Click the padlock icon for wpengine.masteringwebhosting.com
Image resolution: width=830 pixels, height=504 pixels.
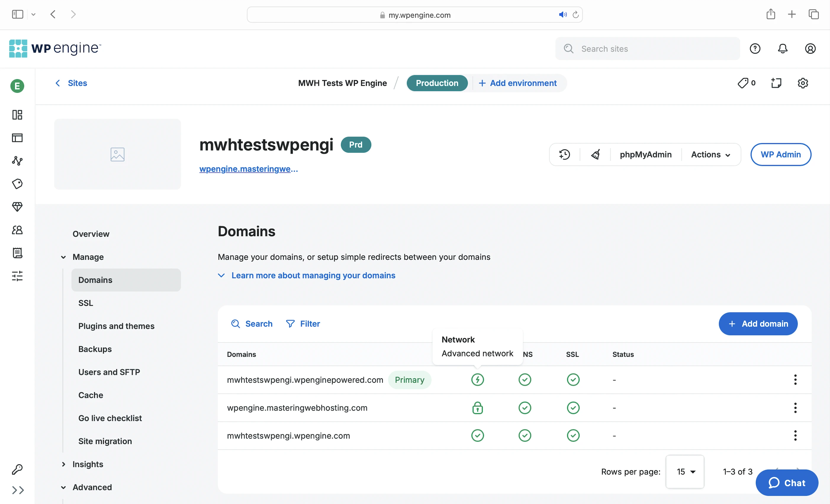tap(477, 408)
